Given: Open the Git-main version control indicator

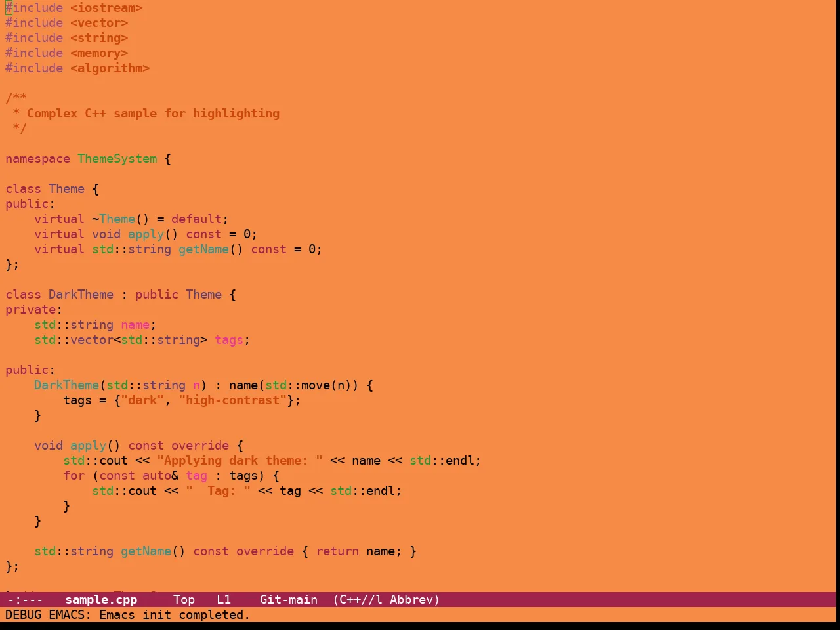Looking at the screenshot, I should 289,599.
